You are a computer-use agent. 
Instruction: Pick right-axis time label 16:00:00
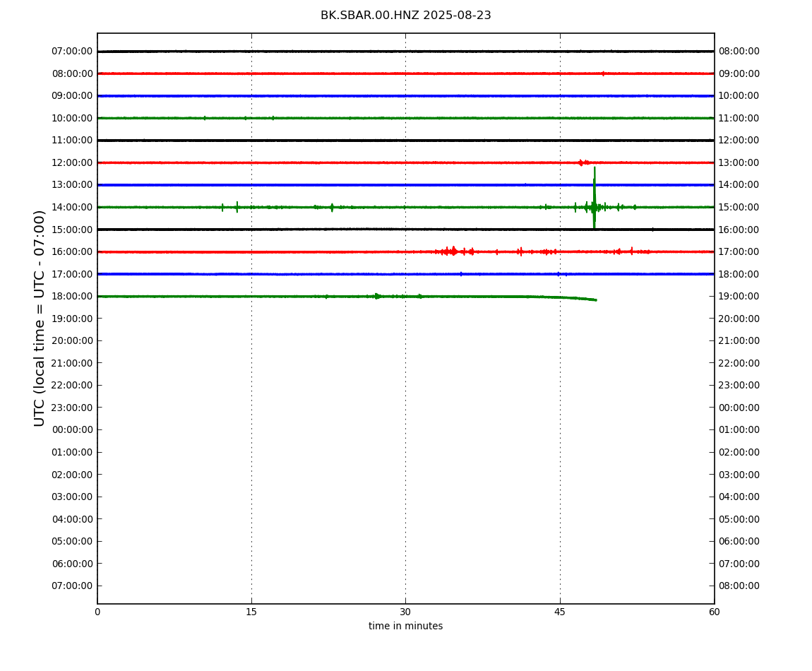pos(739,230)
